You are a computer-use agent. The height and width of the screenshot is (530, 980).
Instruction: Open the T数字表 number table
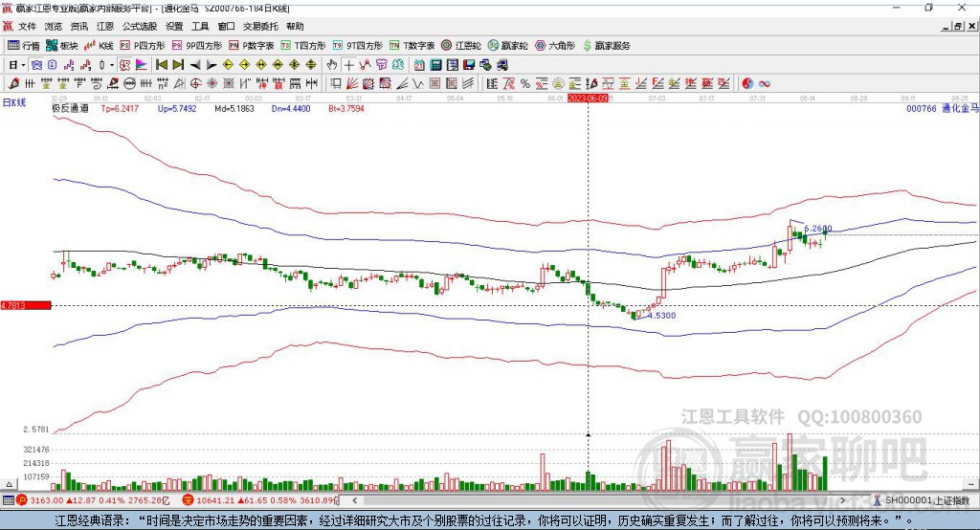(412, 46)
